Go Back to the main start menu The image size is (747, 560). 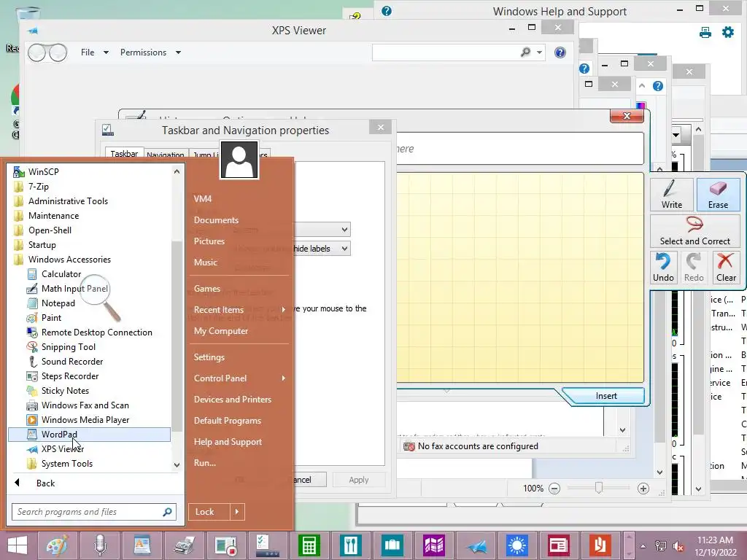45,483
